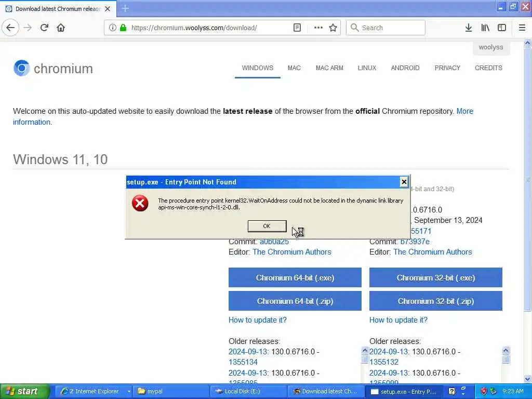Download Chromium 32-bit (.zip)
The height and width of the screenshot is (399, 532).
pyautogui.click(x=436, y=301)
